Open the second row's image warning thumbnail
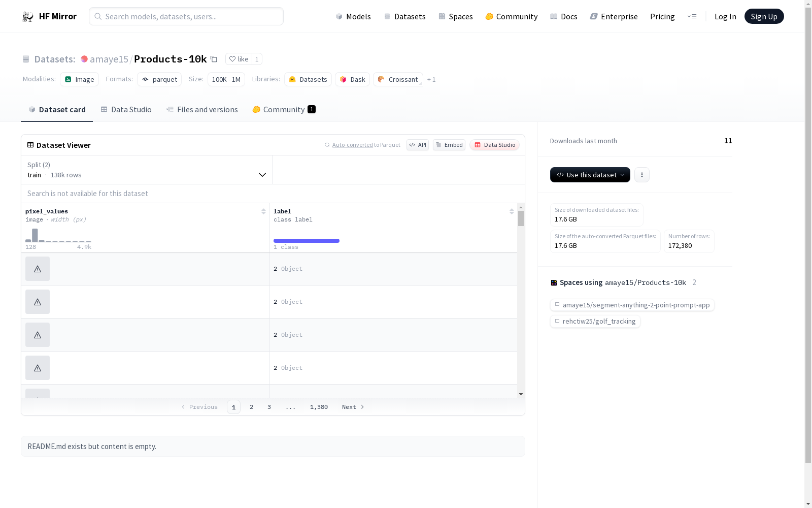The width and height of the screenshot is (812, 508). pyautogui.click(x=38, y=302)
